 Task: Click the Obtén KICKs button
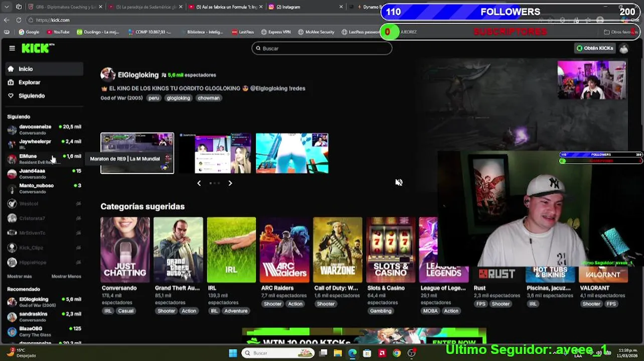point(595,48)
